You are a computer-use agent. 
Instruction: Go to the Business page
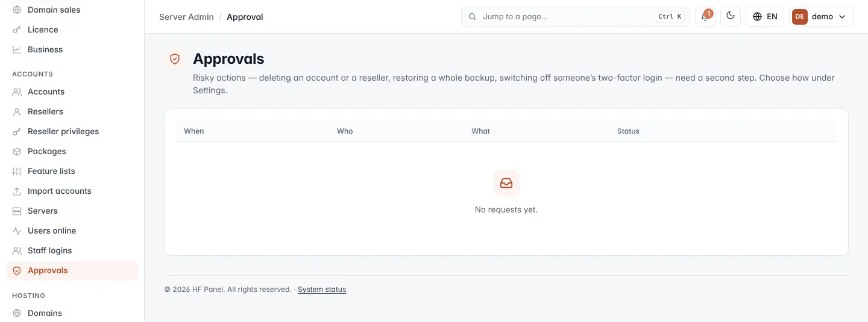click(x=72, y=49)
